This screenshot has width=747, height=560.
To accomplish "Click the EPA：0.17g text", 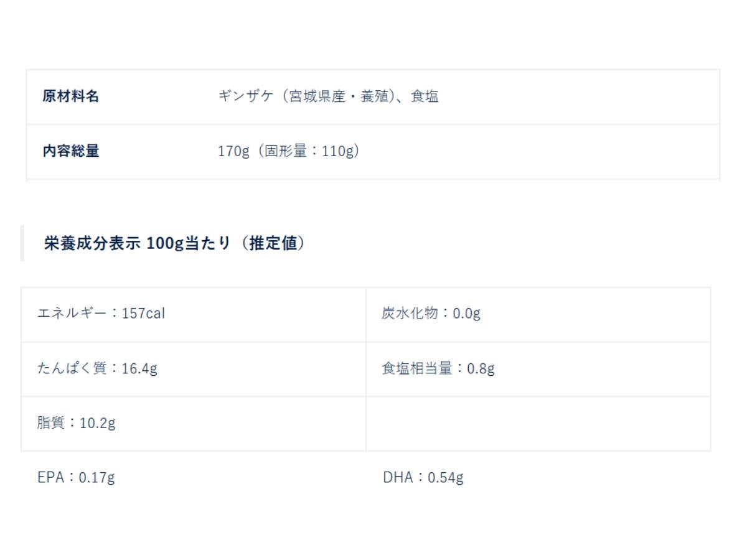I will [x=76, y=478].
